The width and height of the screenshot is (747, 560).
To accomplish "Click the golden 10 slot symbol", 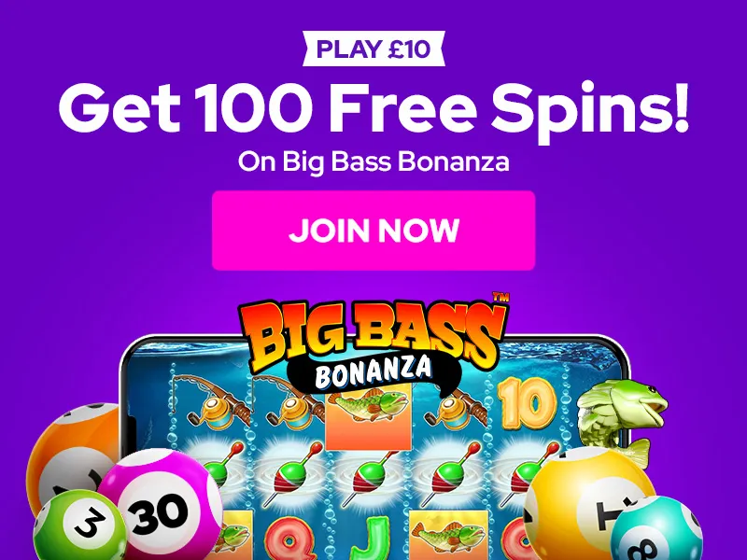I will tap(527, 402).
